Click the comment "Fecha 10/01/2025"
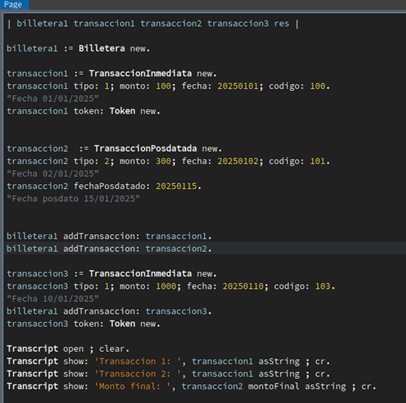Viewport: 406px width, 403px height. point(53,299)
